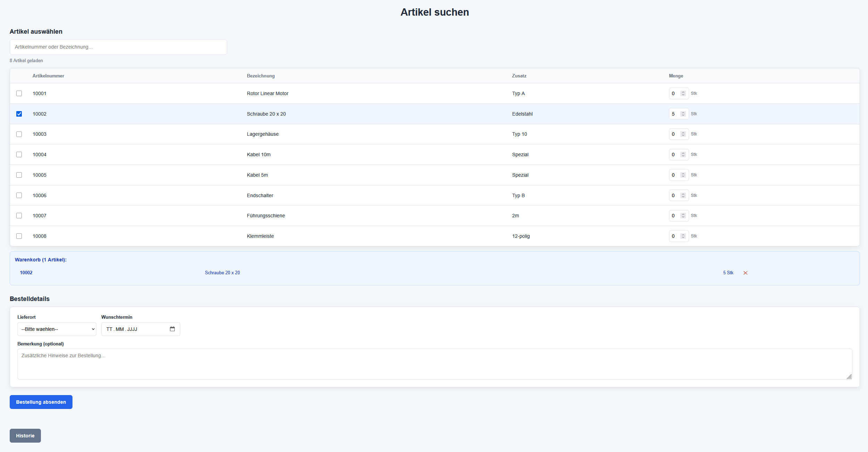This screenshot has height=452, width=868.
Task: Click the Rotor Linear Motor cell
Action: click(x=268, y=93)
